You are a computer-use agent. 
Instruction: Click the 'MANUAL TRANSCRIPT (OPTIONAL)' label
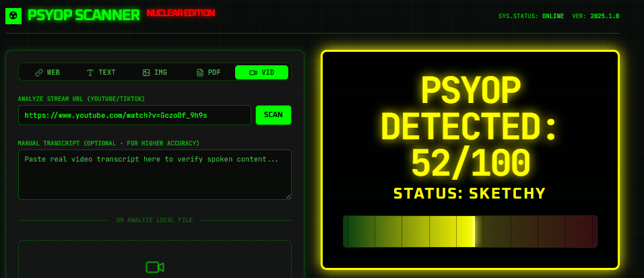[109, 143]
